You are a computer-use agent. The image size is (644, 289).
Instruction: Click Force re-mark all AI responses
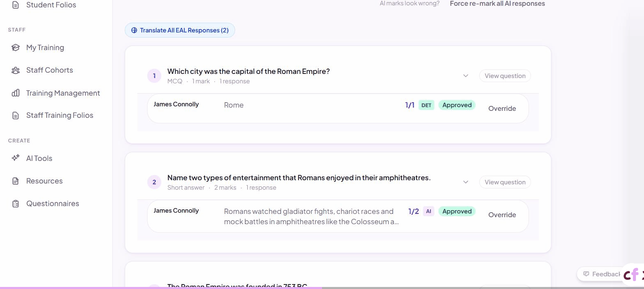pos(497,4)
